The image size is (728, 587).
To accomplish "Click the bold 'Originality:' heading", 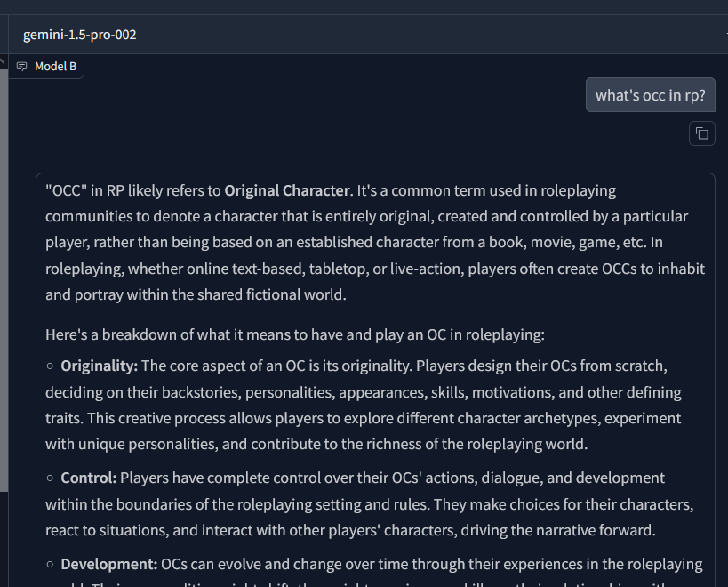I will (100, 366).
